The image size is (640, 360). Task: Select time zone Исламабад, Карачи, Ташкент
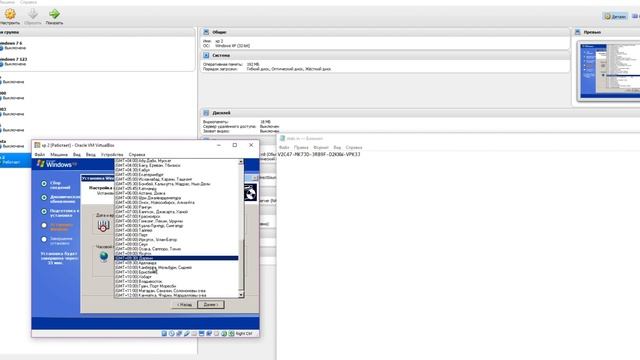[176, 179]
